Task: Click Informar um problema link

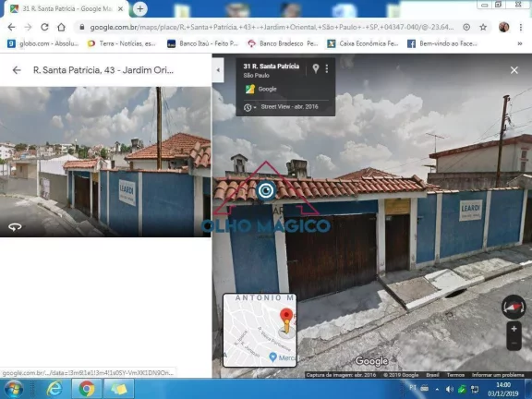Action: 498,375
